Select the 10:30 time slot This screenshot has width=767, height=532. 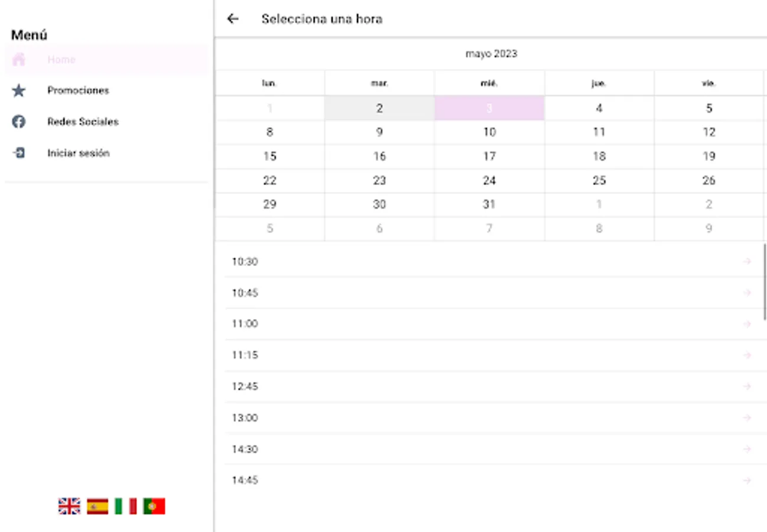point(245,261)
